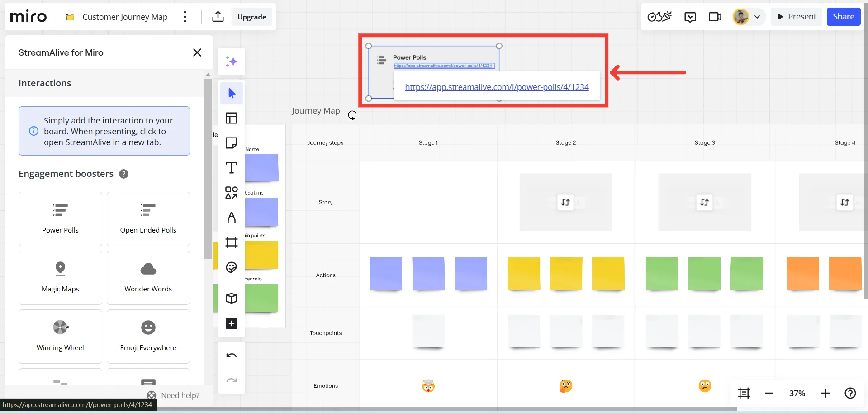Open the reactions chart icon
868x413 pixels.
pos(690,17)
